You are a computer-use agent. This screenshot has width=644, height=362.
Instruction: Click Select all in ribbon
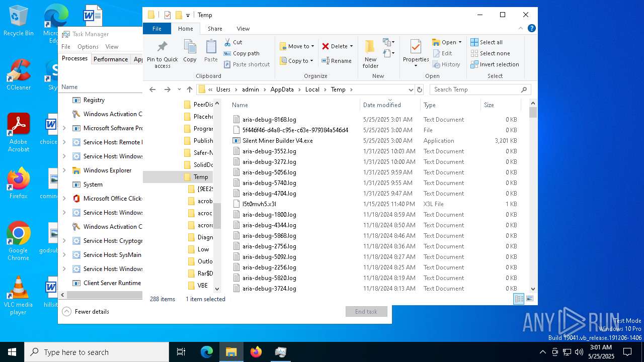[x=486, y=42]
